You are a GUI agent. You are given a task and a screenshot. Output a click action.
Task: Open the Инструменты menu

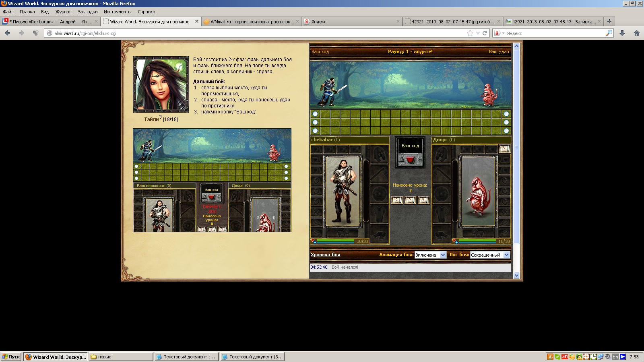point(118,12)
